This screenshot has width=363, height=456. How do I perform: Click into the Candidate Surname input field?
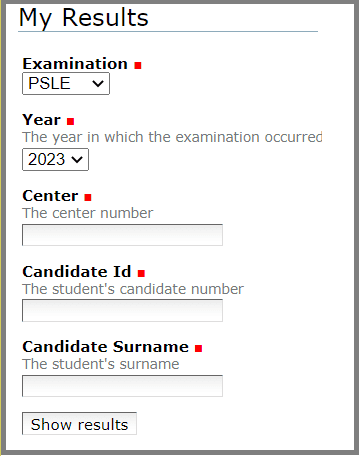pyautogui.click(x=122, y=386)
